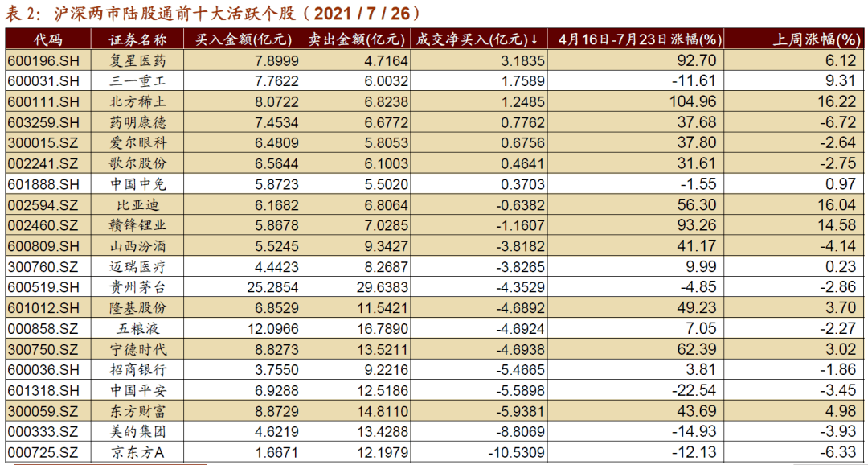
Task: Select stock code 603259.SH
Action: point(44,122)
